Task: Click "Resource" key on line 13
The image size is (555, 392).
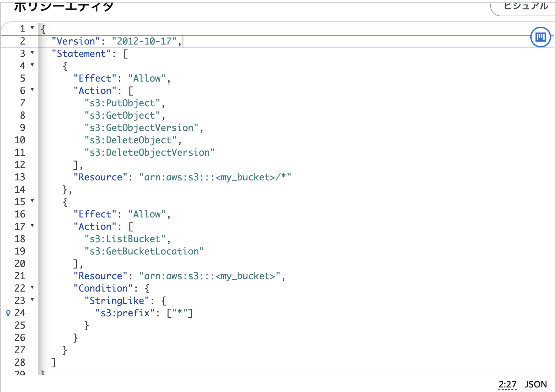Action: (101, 177)
